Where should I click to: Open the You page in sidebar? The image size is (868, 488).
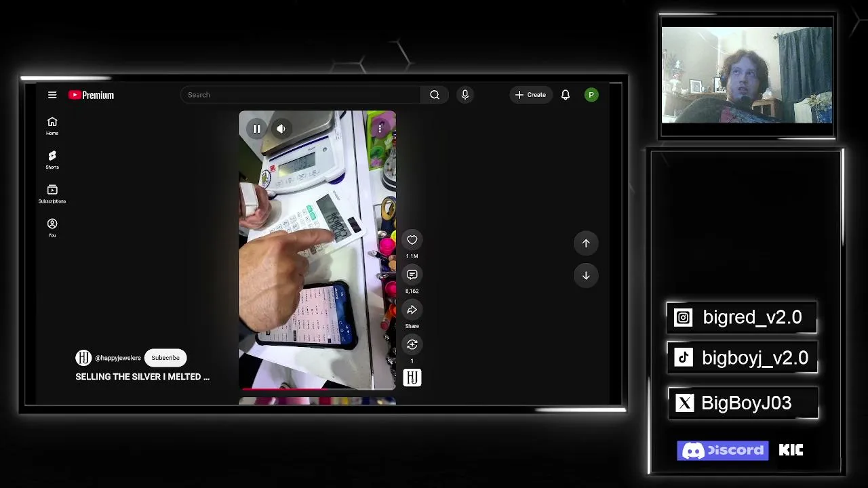pos(52,227)
